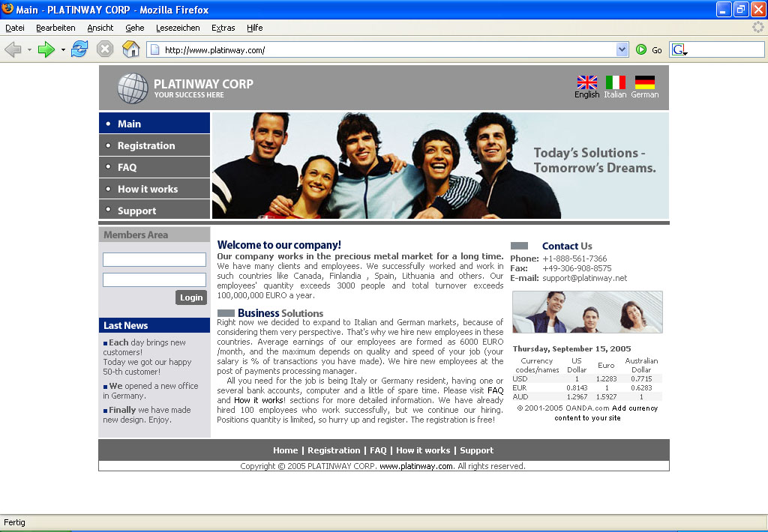Select the English UK flag
The height and width of the screenshot is (532, 768).
pyautogui.click(x=586, y=82)
